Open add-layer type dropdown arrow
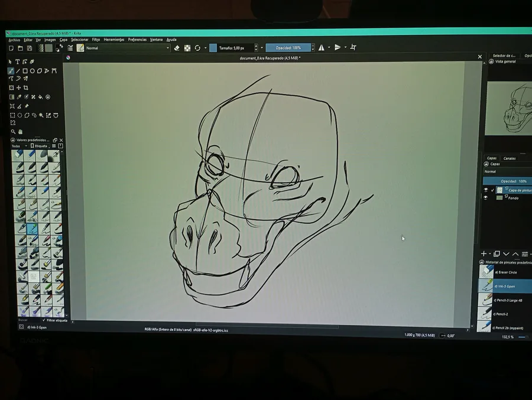The image size is (532, 400). 490,254
